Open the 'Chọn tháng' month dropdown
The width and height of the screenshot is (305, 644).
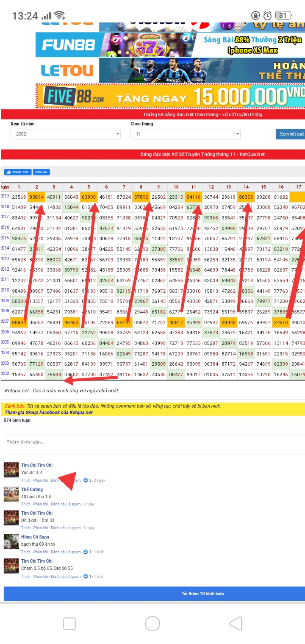(185, 134)
